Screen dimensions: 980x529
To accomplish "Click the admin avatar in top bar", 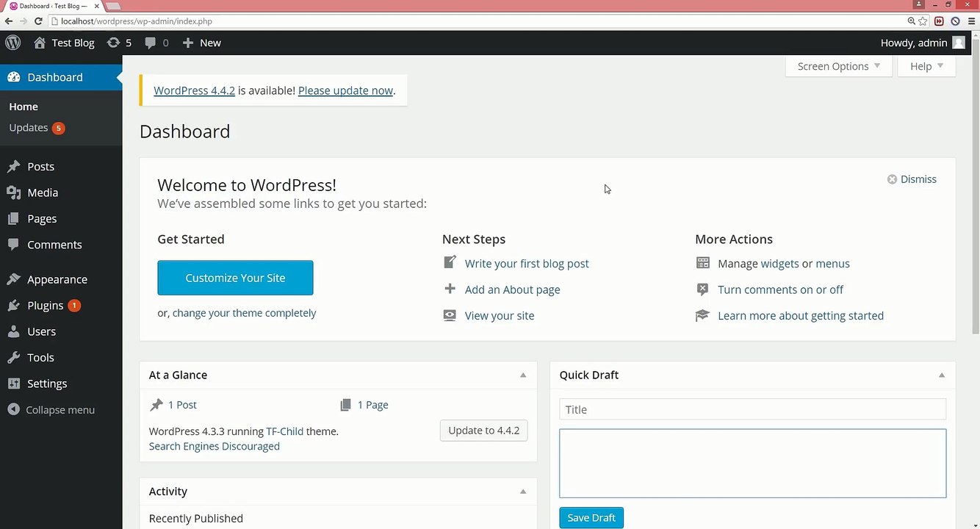I will (x=959, y=43).
